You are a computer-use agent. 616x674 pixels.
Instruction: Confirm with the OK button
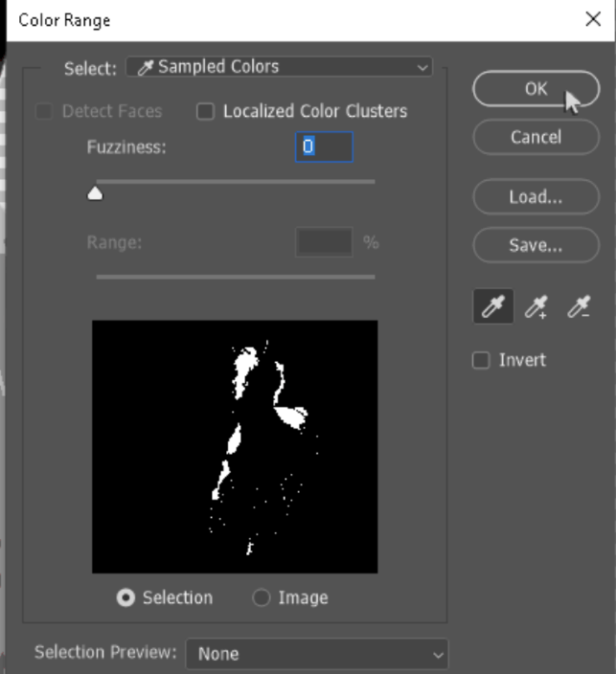536,89
